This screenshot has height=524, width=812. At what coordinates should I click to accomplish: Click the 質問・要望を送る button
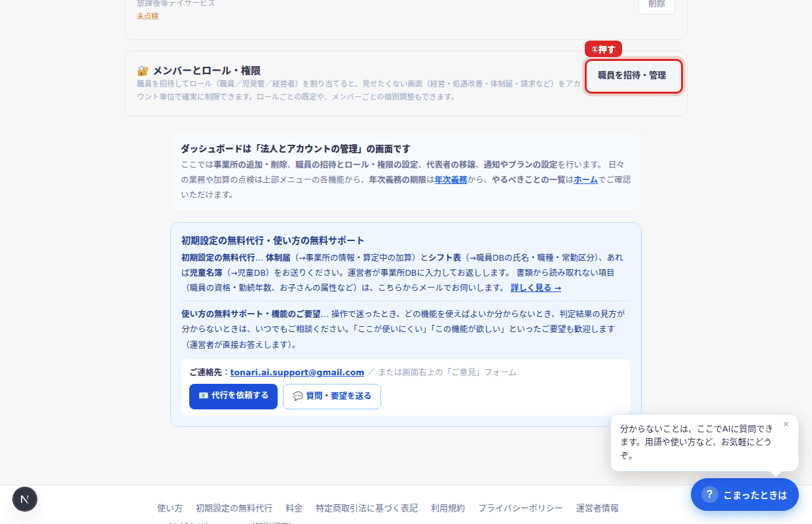(x=332, y=396)
